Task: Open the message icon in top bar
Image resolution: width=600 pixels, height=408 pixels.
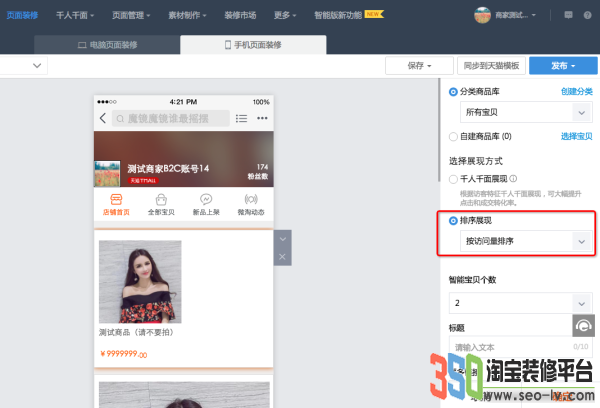Action: click(x=568, y=15)
